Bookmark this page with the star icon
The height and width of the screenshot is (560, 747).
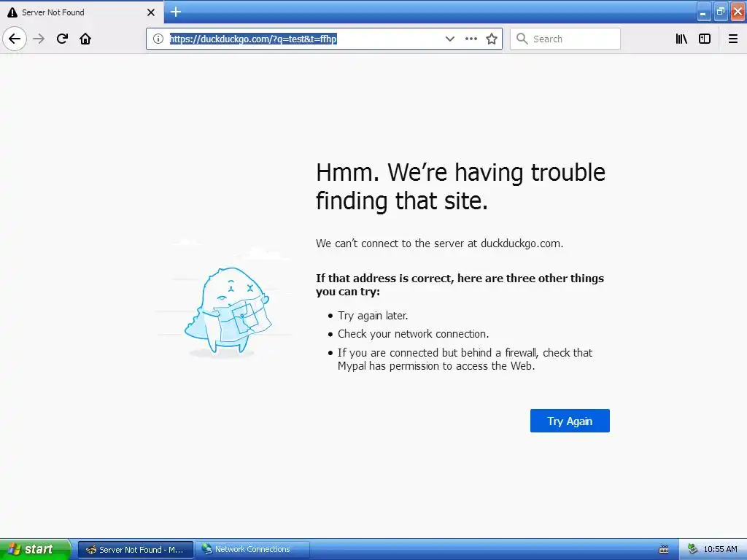click(492, 39)
